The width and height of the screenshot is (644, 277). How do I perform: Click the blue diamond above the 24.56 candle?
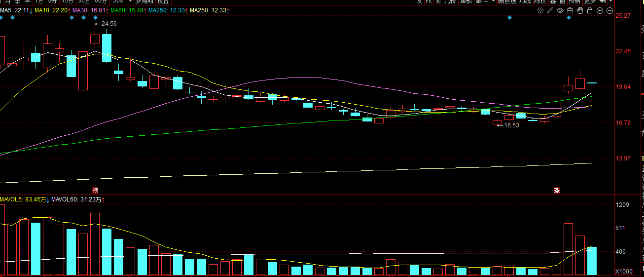pyautogui.click(x=95, y=18)
